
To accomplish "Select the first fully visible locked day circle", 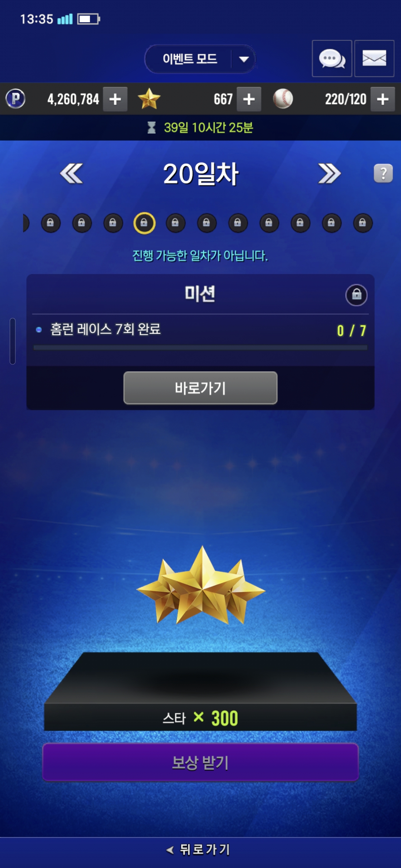I will click(51, 223).
